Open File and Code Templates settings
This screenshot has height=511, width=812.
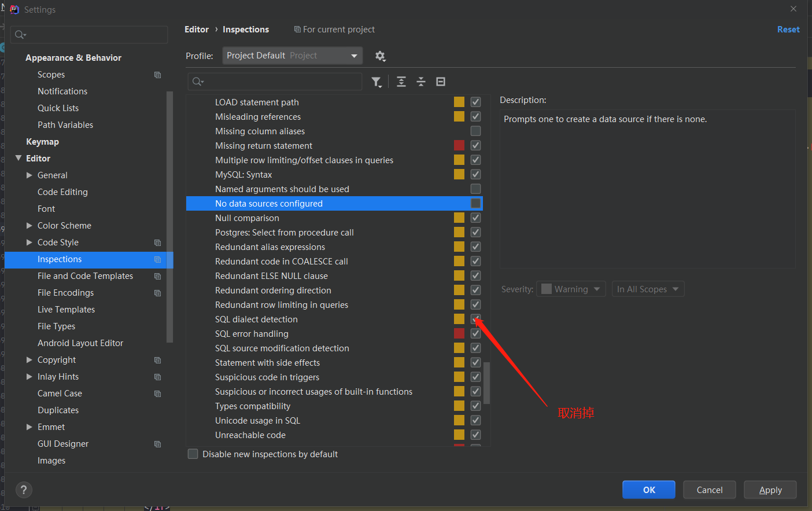pos(85,276)
